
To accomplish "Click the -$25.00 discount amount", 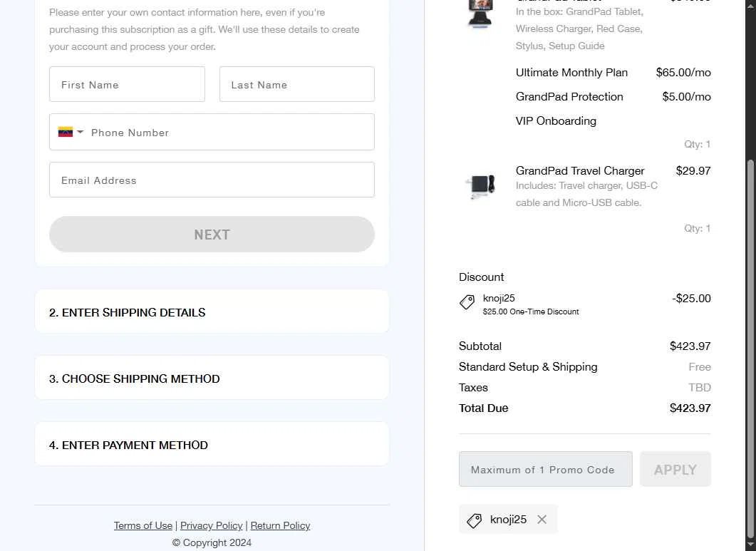I will click(691, 298).
